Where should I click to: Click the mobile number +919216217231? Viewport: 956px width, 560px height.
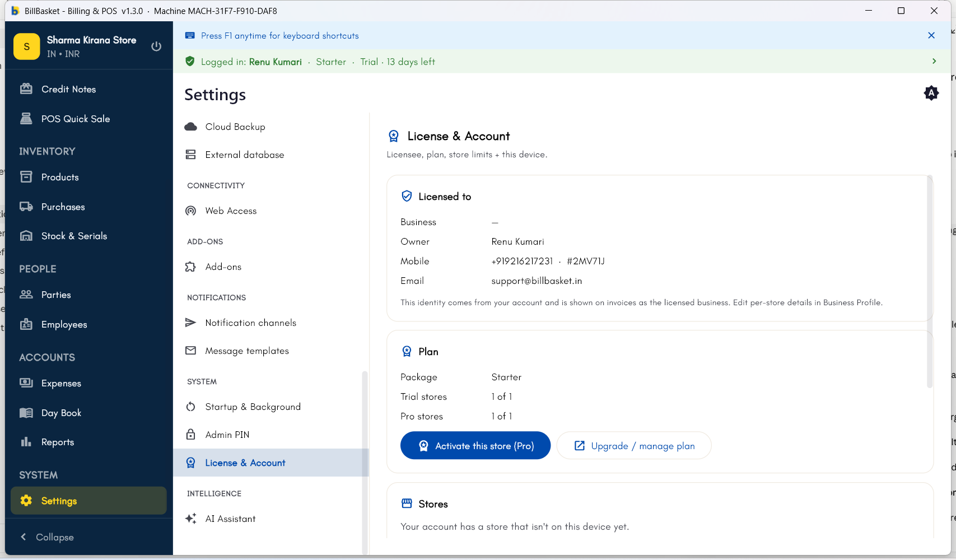pos(522,261)
